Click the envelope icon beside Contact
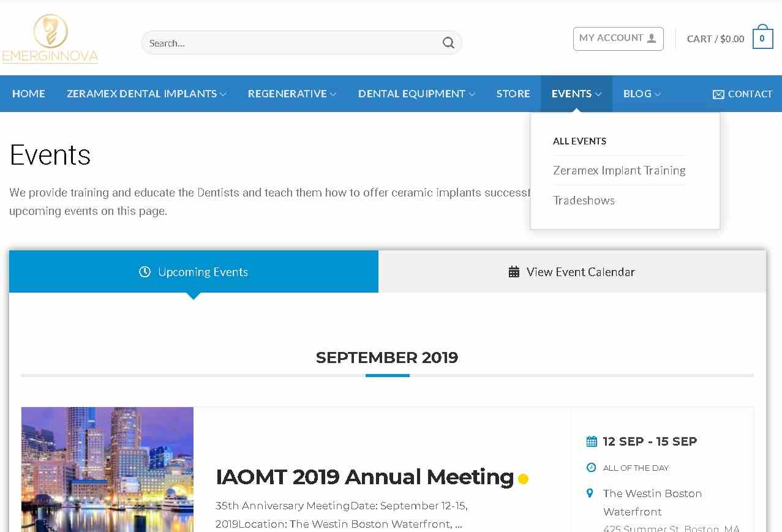Image resolution: width=782 pixels, height=532 pixels. (718, 94)
